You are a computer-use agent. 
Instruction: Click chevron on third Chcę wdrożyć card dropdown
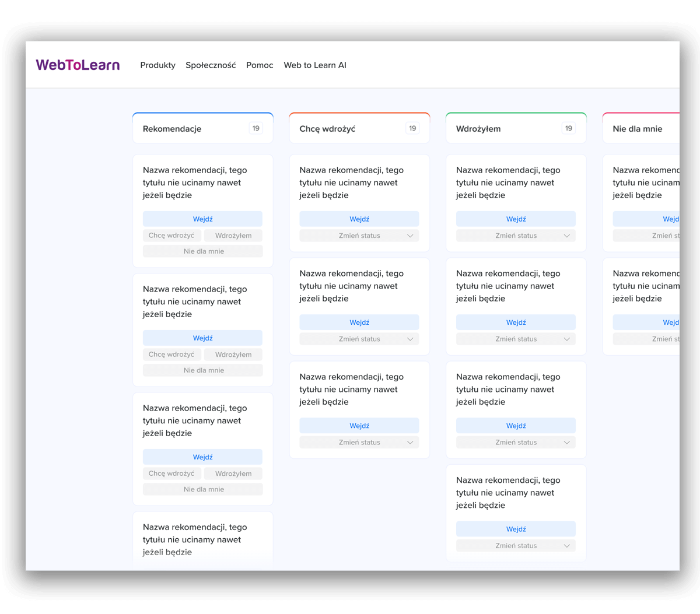click(x=410, y=443)
